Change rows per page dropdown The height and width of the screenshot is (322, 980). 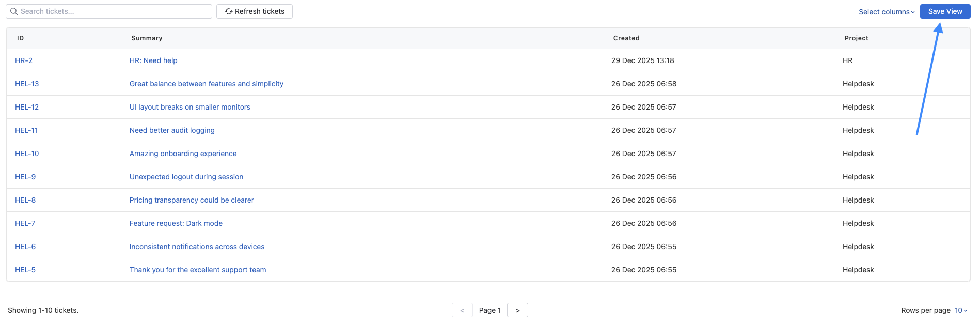[x=960, y=310]
